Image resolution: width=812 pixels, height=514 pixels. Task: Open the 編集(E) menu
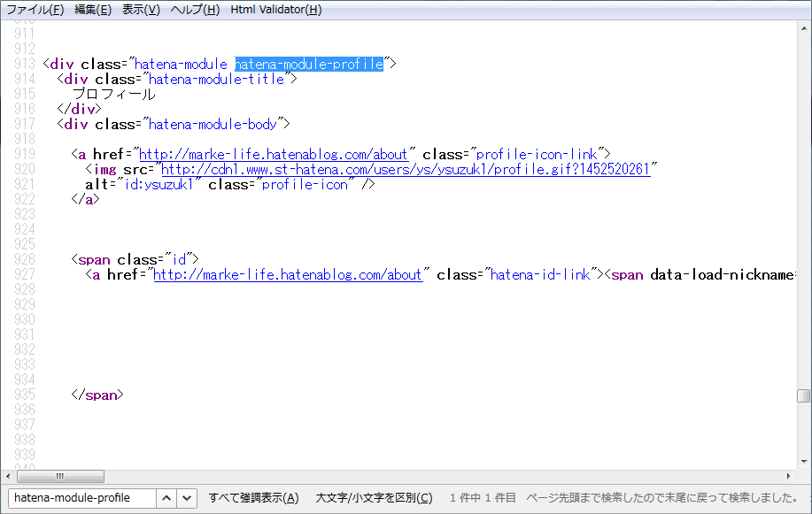93,10
